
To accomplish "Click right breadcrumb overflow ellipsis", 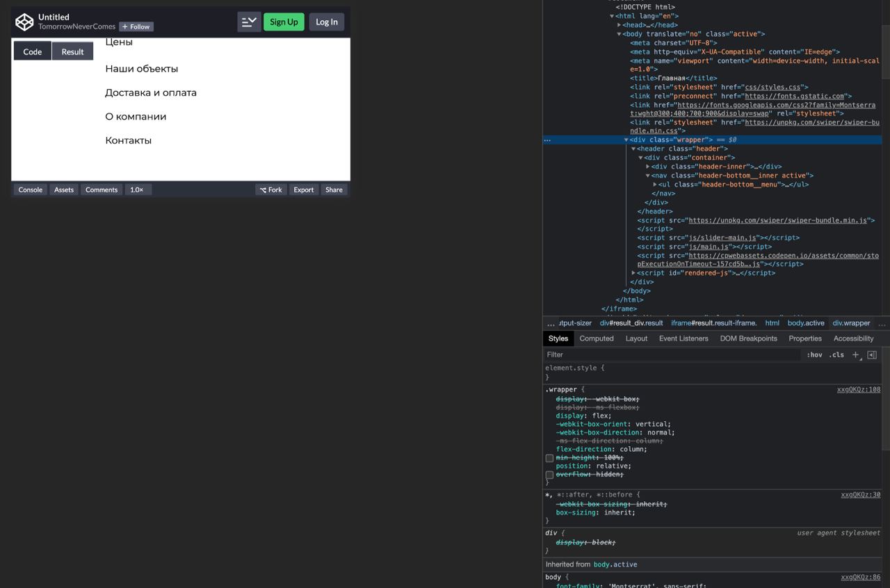I will pyautogui.click(x=882, y=323).
